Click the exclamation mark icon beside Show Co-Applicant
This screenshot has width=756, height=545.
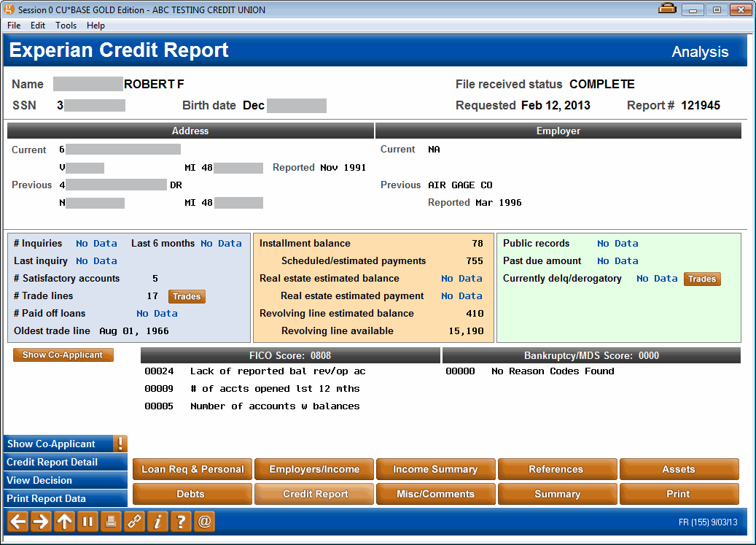[x=120, y=444]
